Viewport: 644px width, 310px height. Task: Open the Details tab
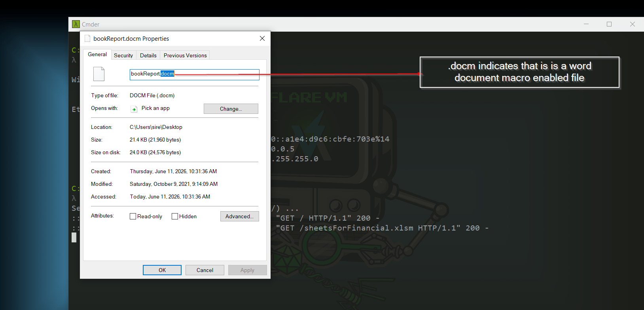(148, 55)
